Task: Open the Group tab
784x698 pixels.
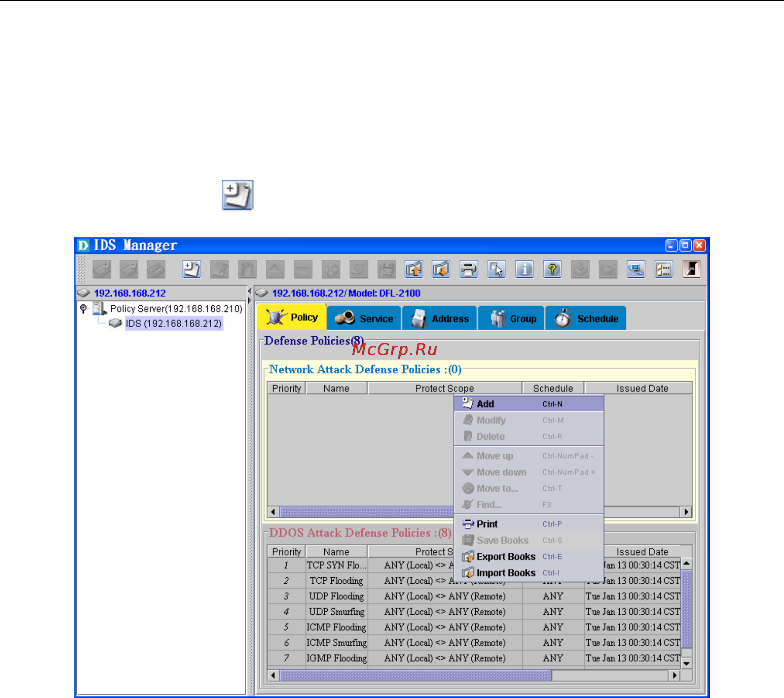Action: (x=511, y=318)
